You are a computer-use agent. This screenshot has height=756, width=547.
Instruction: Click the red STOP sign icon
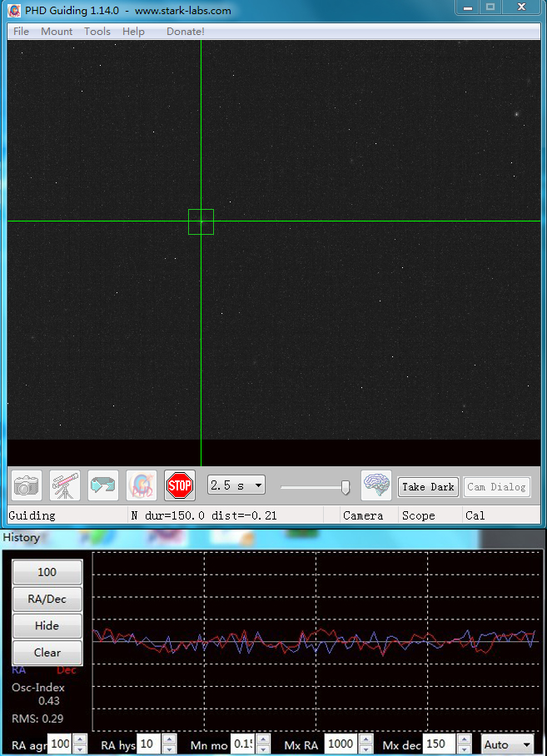[180, 485]
